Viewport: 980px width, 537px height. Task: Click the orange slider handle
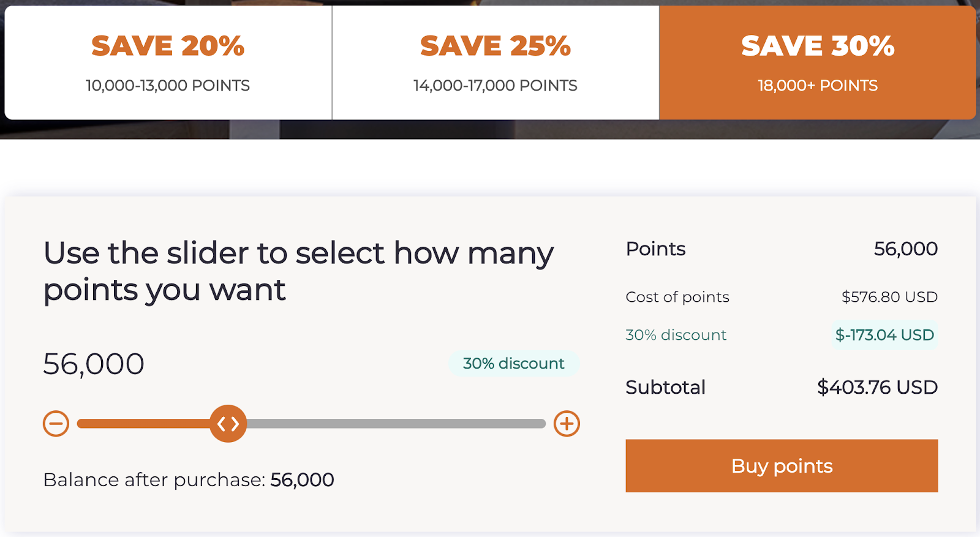coord(228,424)
